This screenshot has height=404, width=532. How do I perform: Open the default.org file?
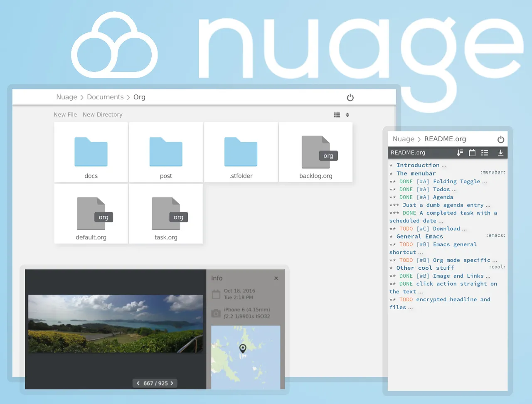[x=91, y=214]
